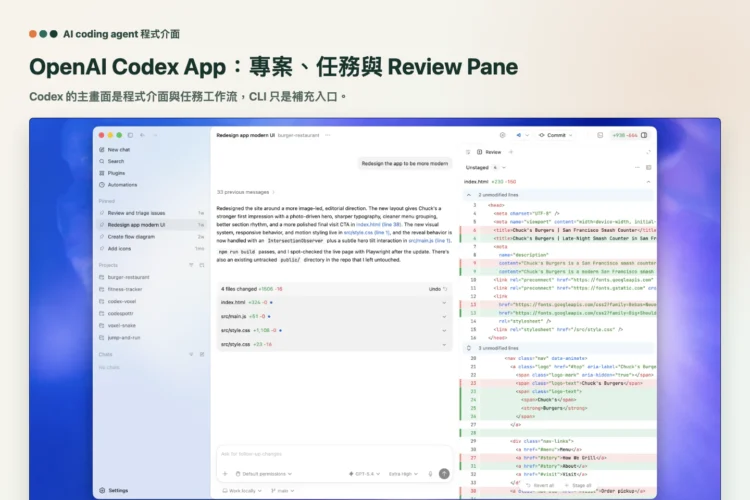750x500 pixels.
Task: Open the more options icon in the Unstaged row
Action: click(x=637, y=167)
